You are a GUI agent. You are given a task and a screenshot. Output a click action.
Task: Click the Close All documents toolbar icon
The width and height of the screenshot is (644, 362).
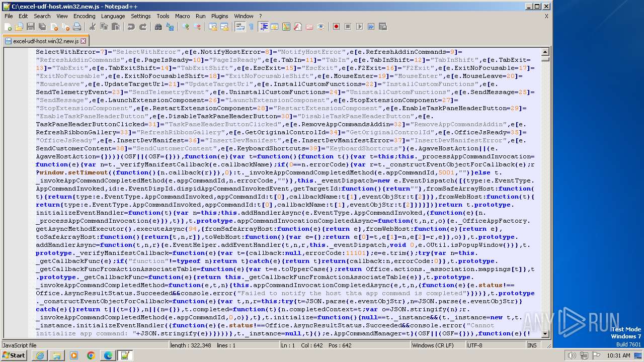coord(65,27)
